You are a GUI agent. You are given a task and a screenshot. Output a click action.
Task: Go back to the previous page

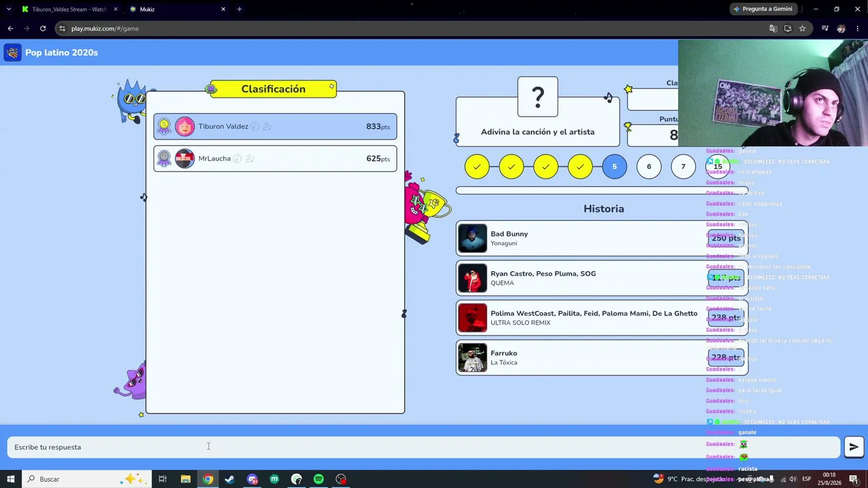pos(10,28)
